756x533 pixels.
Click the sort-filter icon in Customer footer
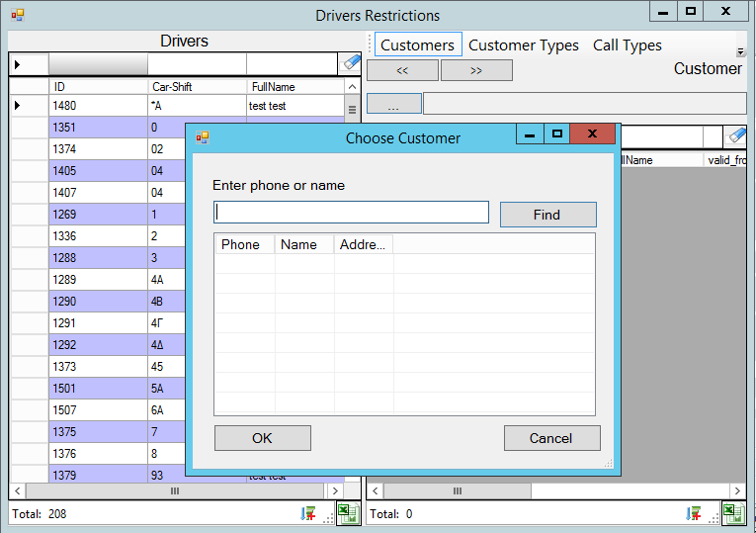(694, 513)
